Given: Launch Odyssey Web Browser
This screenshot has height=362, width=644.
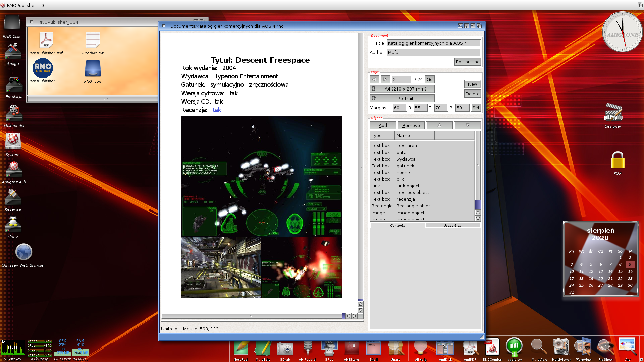Looking at the screenshot, I should point(23,252).
